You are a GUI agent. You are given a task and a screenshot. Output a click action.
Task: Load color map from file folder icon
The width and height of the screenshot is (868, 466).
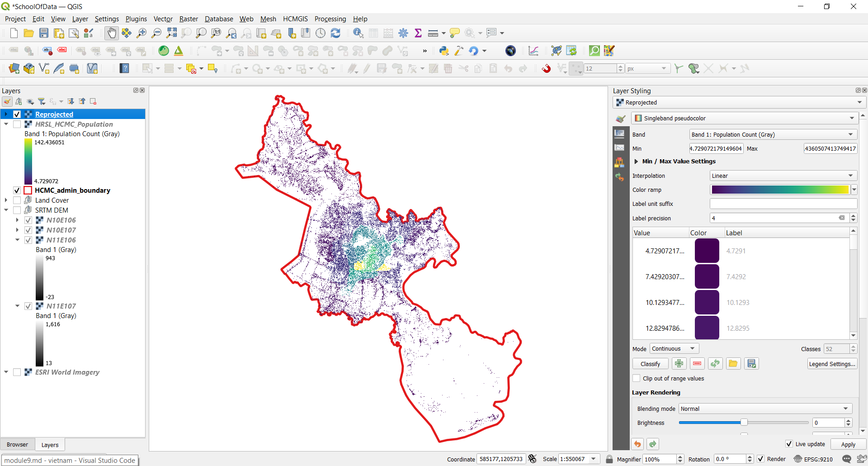pyautogui.click(x=733, y=364)
